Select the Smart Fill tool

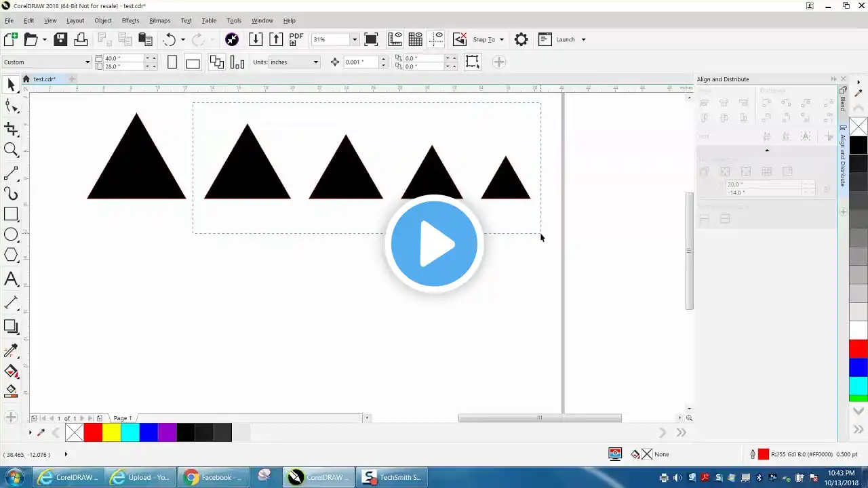point(11,391)
